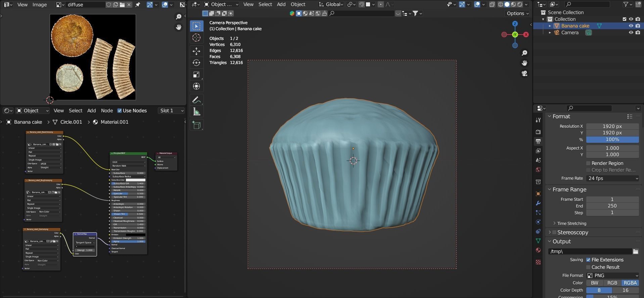Select the Add Cube tool
644x298 pixels.
pos(196,125)
